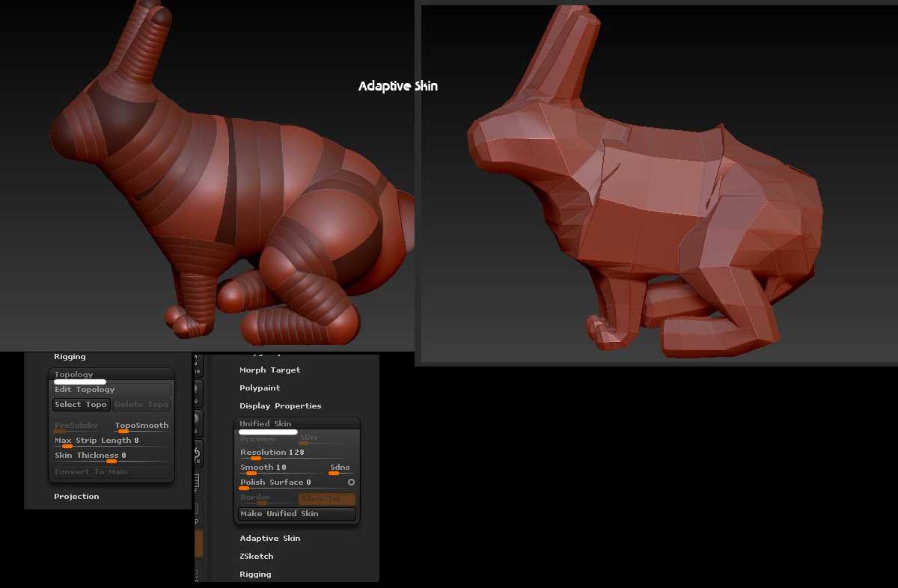This screenshot has height=588, width=898.
Task: Expand the Adaptive Skin section
Action: (x=269, y=539)
